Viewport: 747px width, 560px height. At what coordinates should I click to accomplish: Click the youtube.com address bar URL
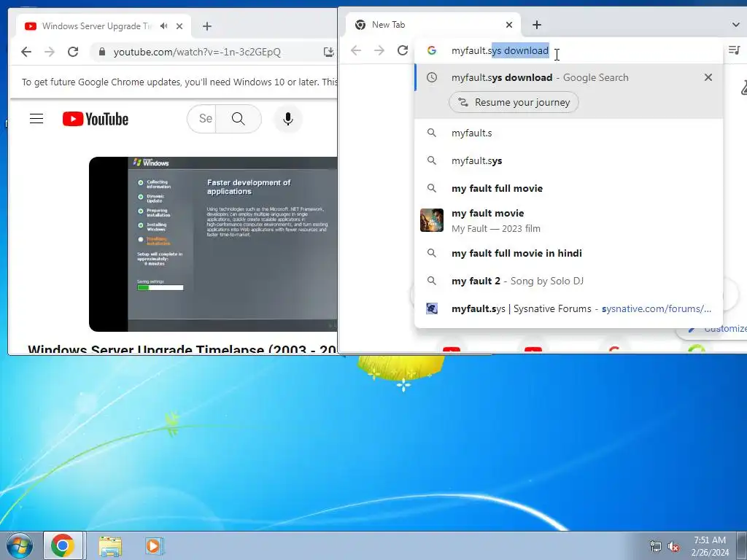tap(197, 52)
